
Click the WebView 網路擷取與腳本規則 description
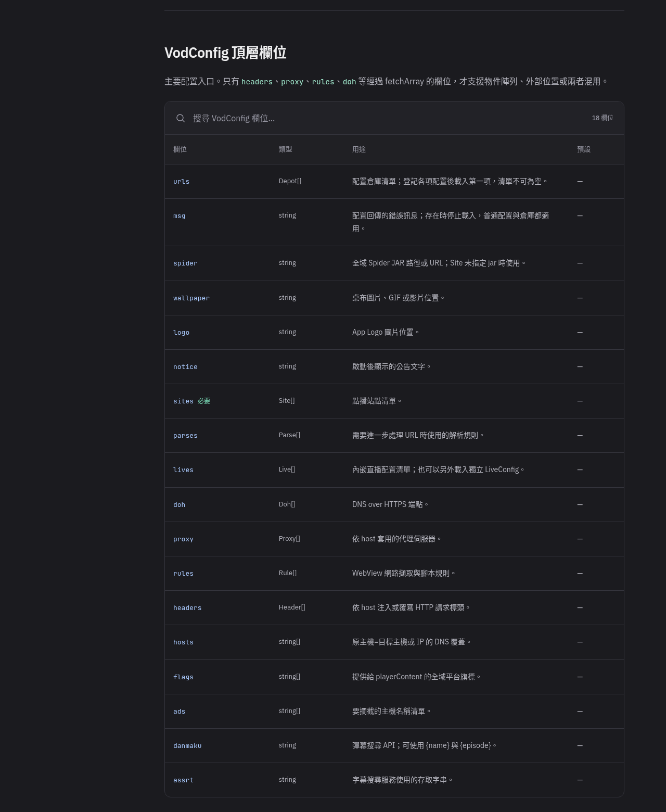point(404,573)
